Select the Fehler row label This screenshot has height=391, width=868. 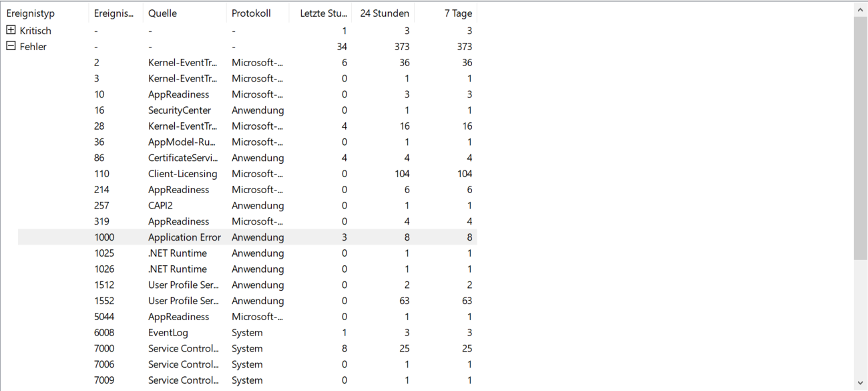pos(33,47)
